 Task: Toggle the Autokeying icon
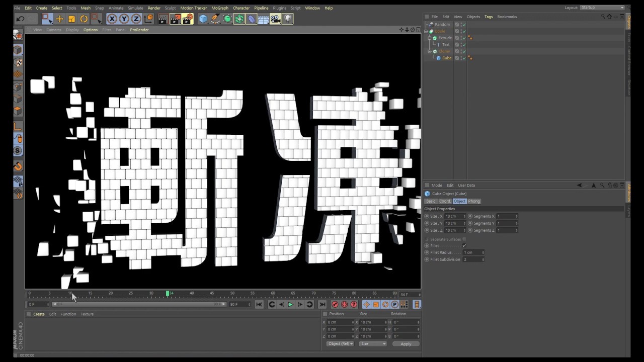345,304
